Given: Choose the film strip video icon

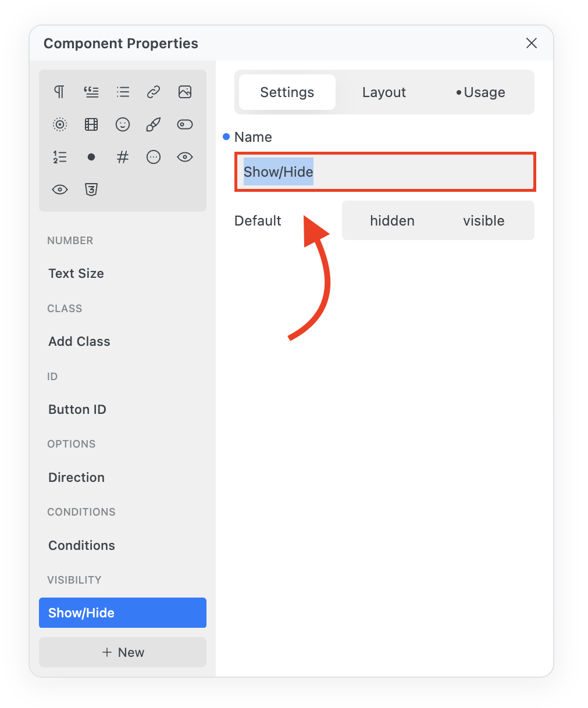Looking at the screenshot, I should [91, 124].
